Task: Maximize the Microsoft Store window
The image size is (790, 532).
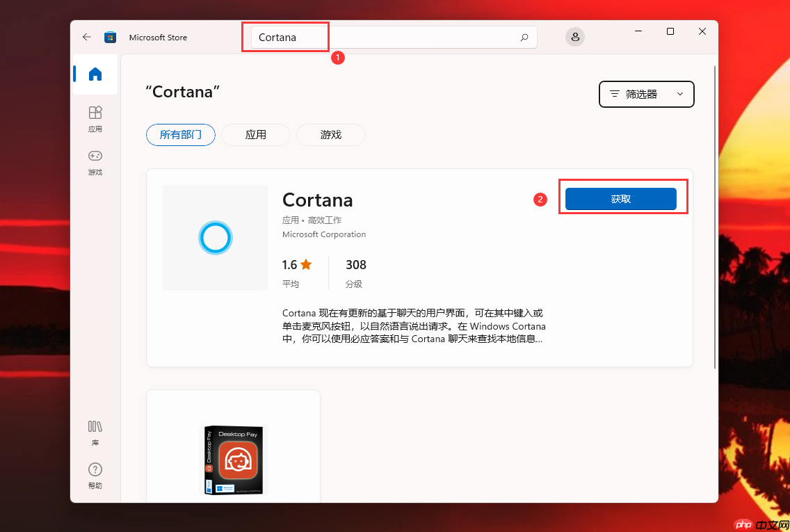Action: click(670, 31)
